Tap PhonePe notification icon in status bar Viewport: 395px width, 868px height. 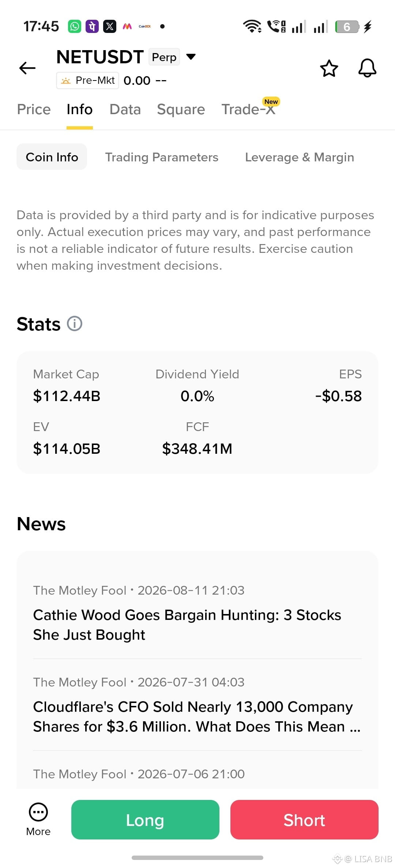[92, 26]
